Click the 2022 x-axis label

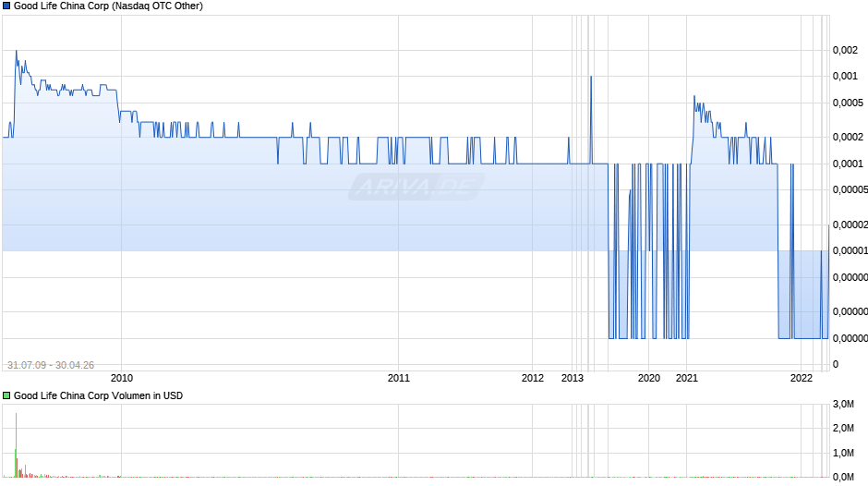801,378
